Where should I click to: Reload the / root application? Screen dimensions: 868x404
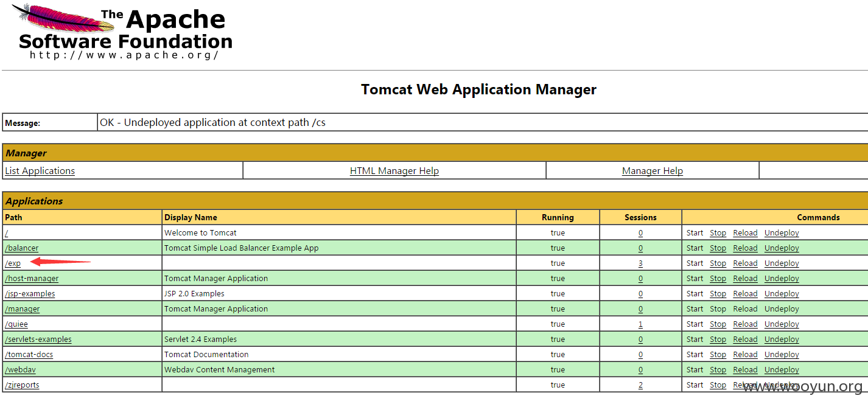(x=745, y=233)
